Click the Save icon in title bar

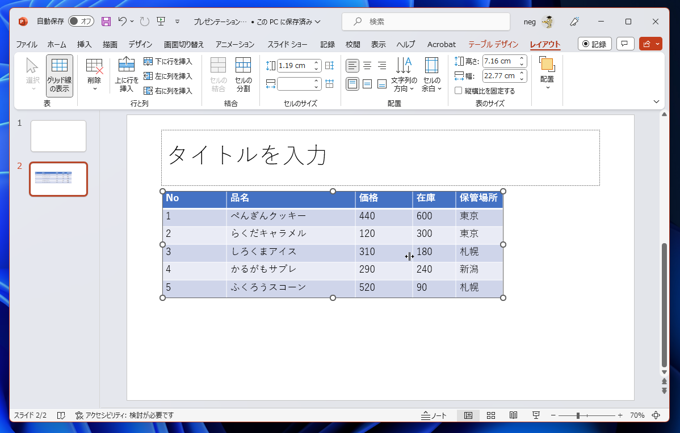click(x=106, y=21)
